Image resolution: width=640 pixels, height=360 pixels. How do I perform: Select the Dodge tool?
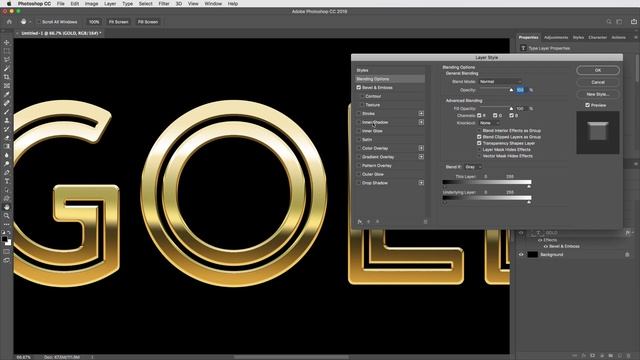click(x=7, y=164)
